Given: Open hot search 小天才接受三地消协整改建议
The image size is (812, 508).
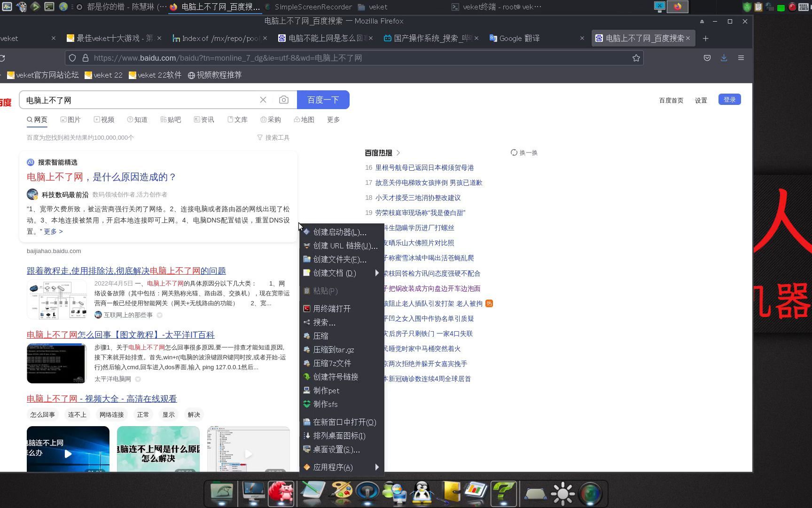Looking at the screenshot, I should [418, 198].
